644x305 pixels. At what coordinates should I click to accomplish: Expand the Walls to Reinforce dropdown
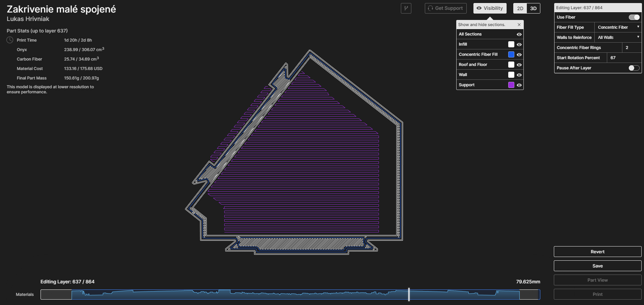pos(618,38)
